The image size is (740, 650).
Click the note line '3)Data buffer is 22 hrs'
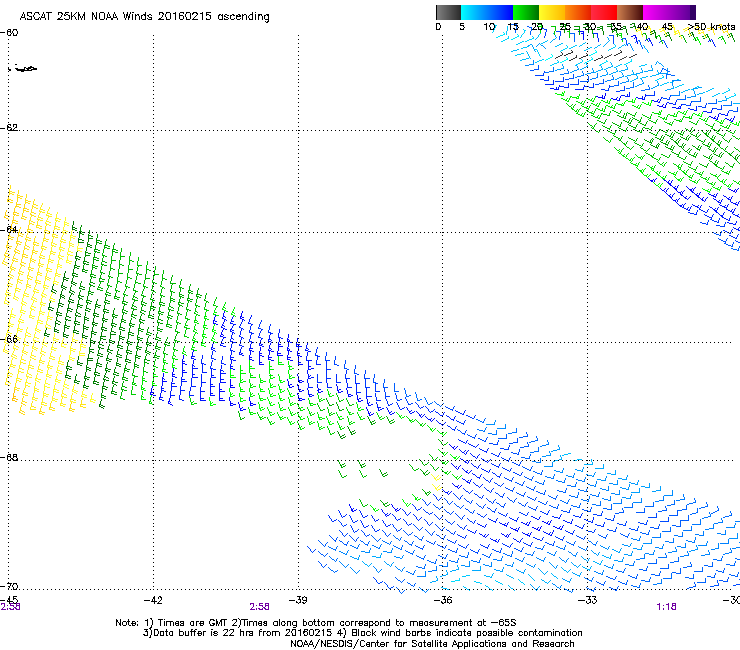362,633
